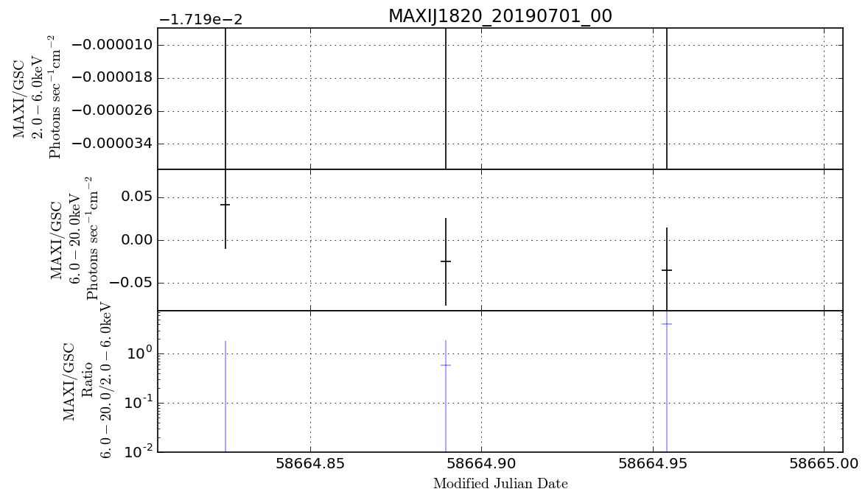
Task: Click y-tick 0.05 on the middle panel
Action: [136, 197]
